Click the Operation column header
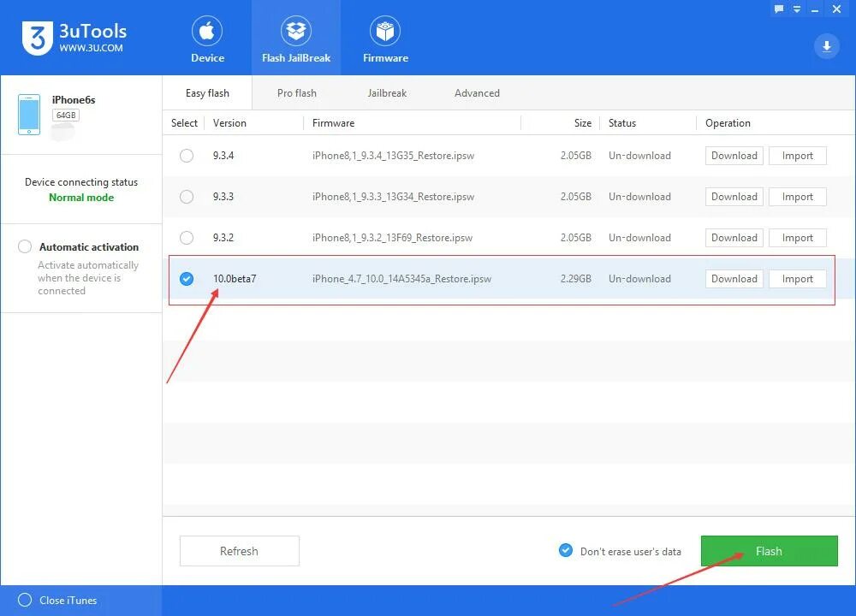The image size is (856, 616). pos(727,122)
